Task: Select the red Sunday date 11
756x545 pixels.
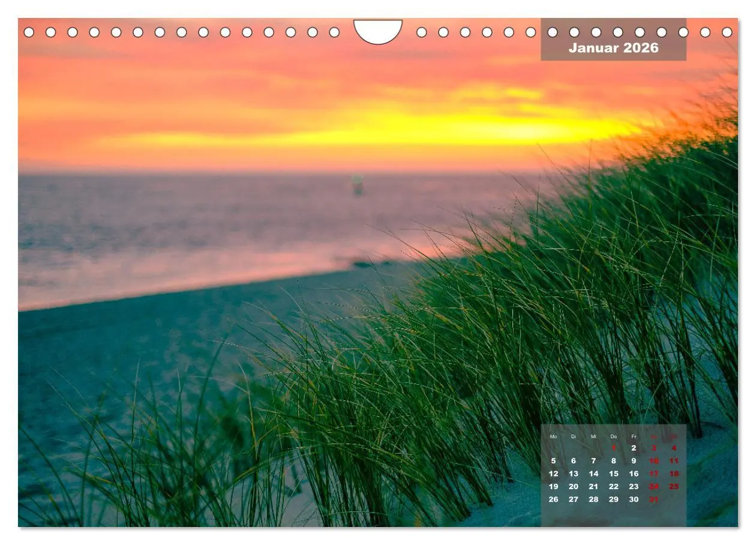Action: [x=674, y=461]
